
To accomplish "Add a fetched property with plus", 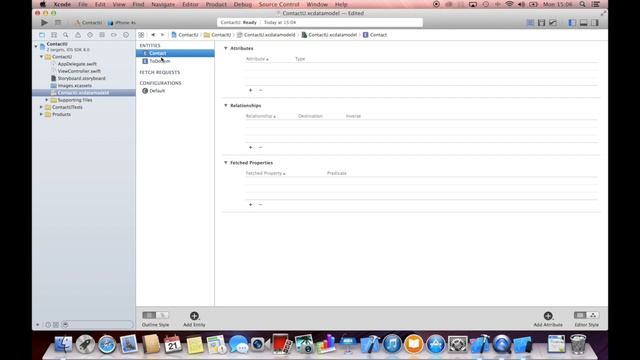I will (x=251, y=204).
